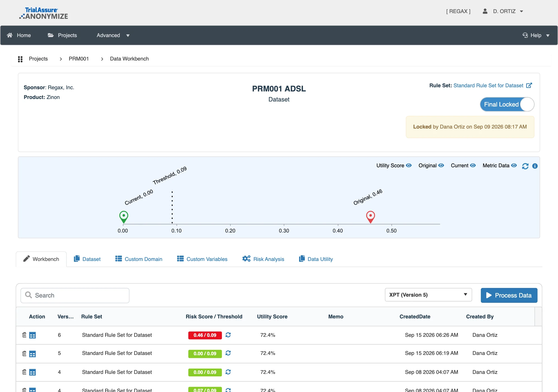Screen dimensions: 558x392
Task: Open the D. ORTIZ user dropdown
Action: (508, 11)
